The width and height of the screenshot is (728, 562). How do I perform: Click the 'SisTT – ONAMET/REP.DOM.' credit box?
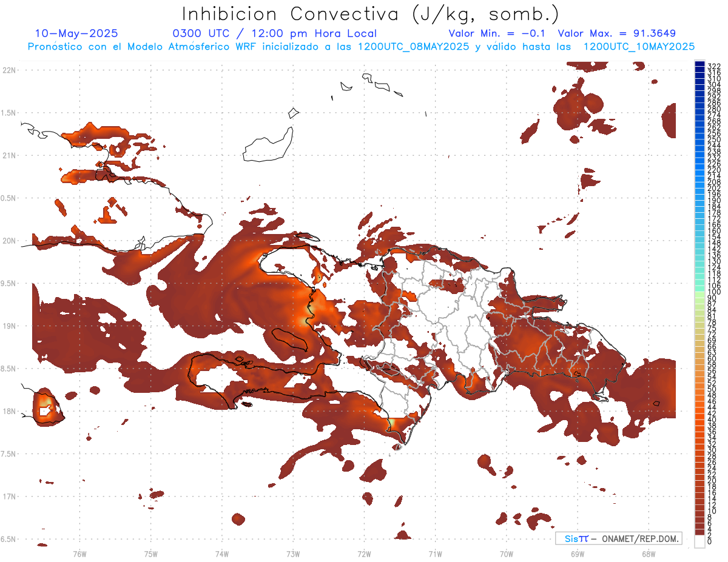point(619,538)
